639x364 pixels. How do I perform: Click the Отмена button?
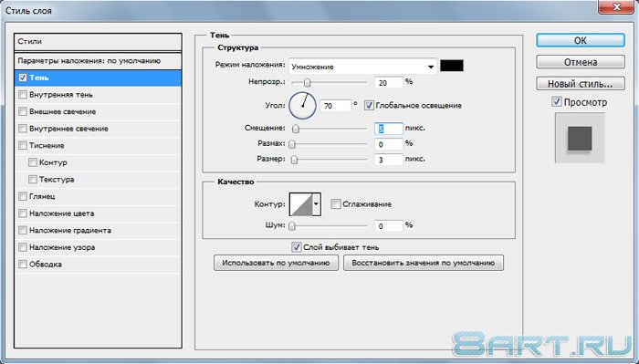pos(581,62)
